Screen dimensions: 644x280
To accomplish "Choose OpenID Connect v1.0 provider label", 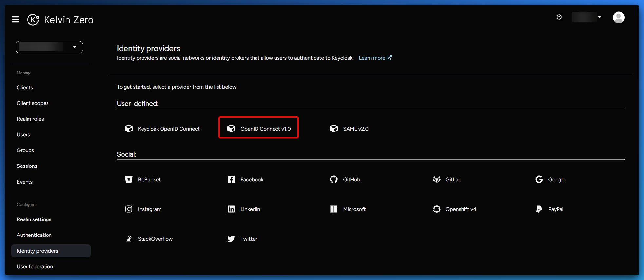I will (x=265, y=129).
